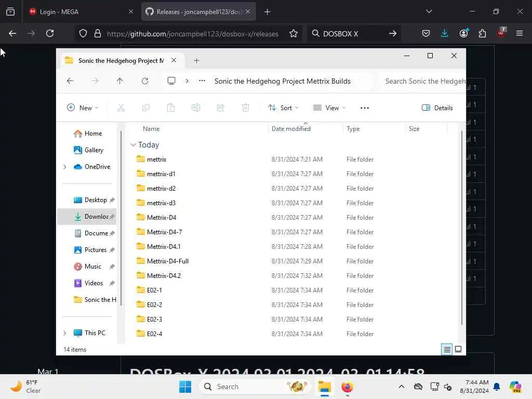This screenshot has height=399, width=532.
Task: Open the View dropdown menu
Action: click(329, 108)
